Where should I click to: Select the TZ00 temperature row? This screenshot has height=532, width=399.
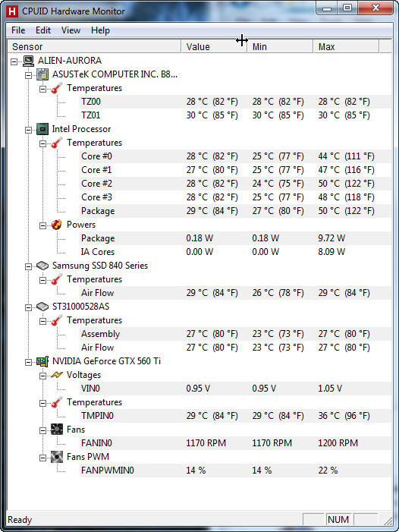click(235, 102)
